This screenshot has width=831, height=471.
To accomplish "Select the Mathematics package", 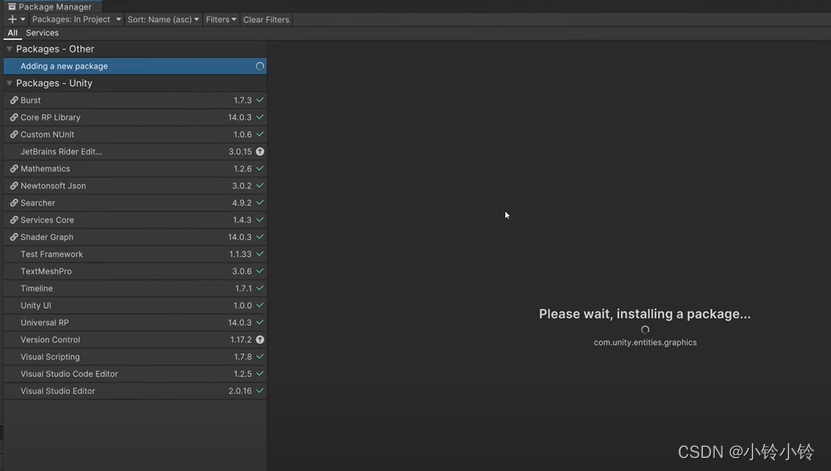I will point(135,168).
